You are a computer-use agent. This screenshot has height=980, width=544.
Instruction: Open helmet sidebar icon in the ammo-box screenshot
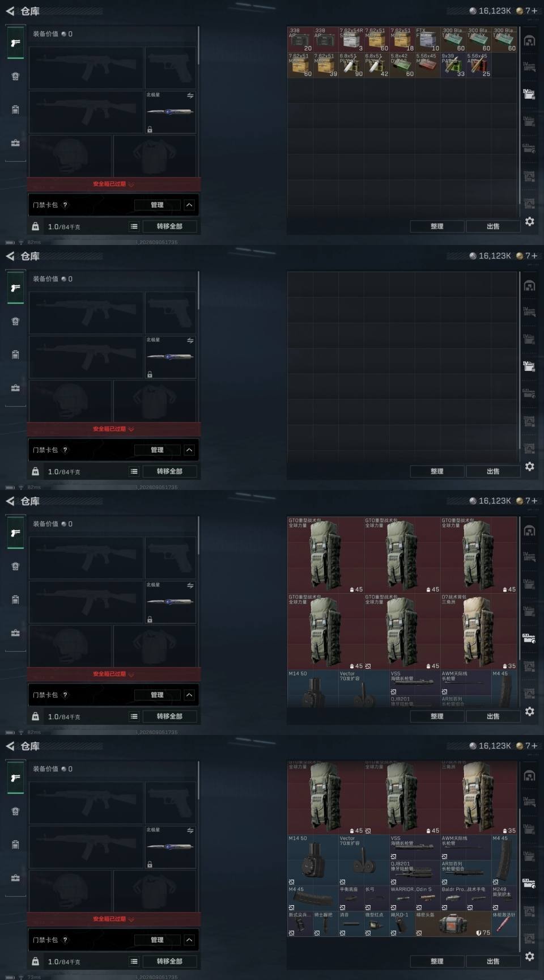point(15,76)
